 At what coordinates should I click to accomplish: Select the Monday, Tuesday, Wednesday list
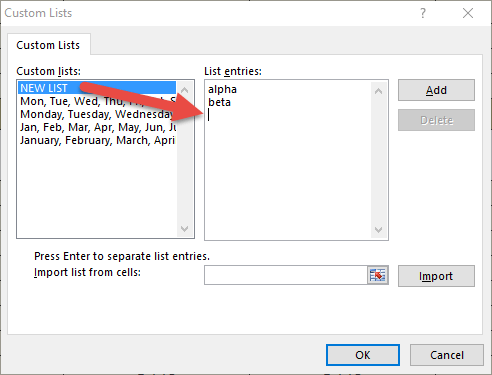point(97,114)
